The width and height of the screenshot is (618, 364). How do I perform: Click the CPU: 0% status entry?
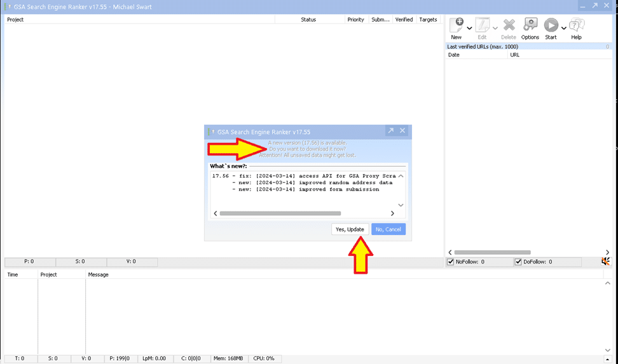[x=264, y=358]
